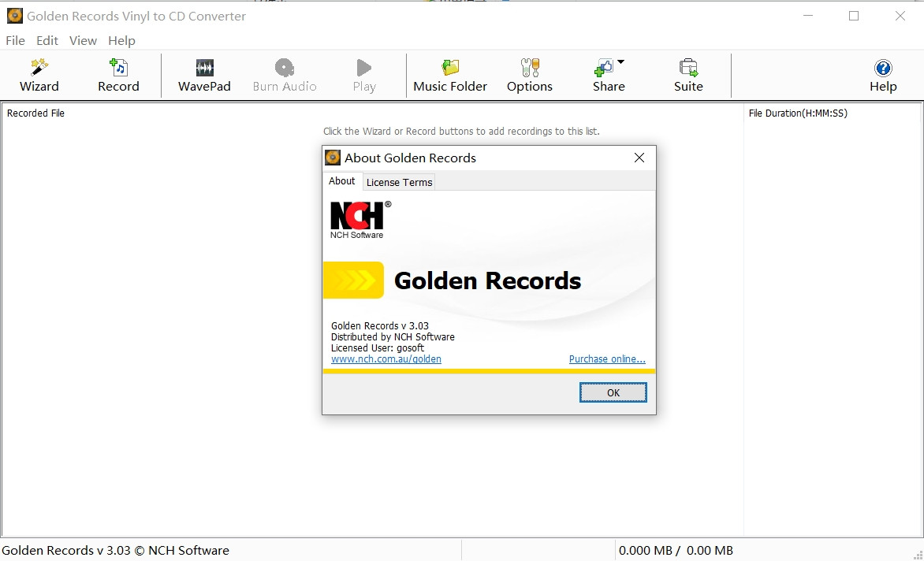This screenshot has height=561, width=924.
Task: Select the About tab
Action: coord(342,180)
